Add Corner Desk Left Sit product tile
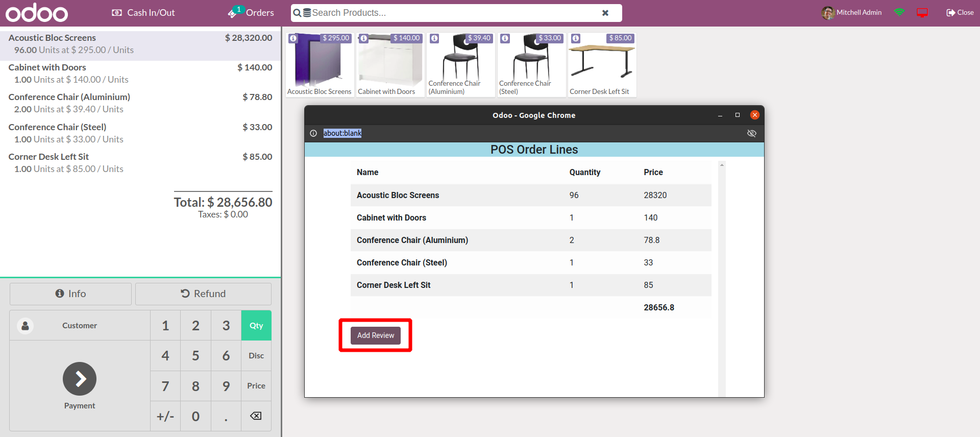The width and height of the screenshot is (980, 437). click(x=602, y=65)
